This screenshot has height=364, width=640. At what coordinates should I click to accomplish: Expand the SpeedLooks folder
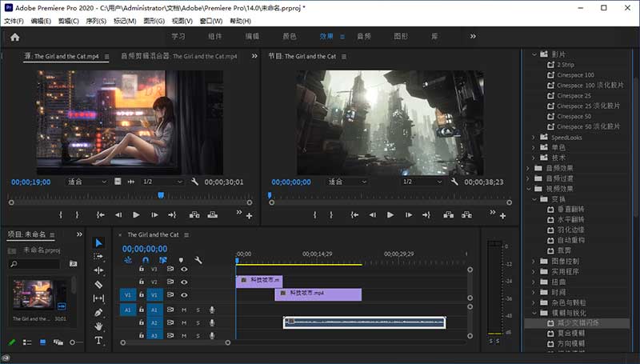point(533,137)
